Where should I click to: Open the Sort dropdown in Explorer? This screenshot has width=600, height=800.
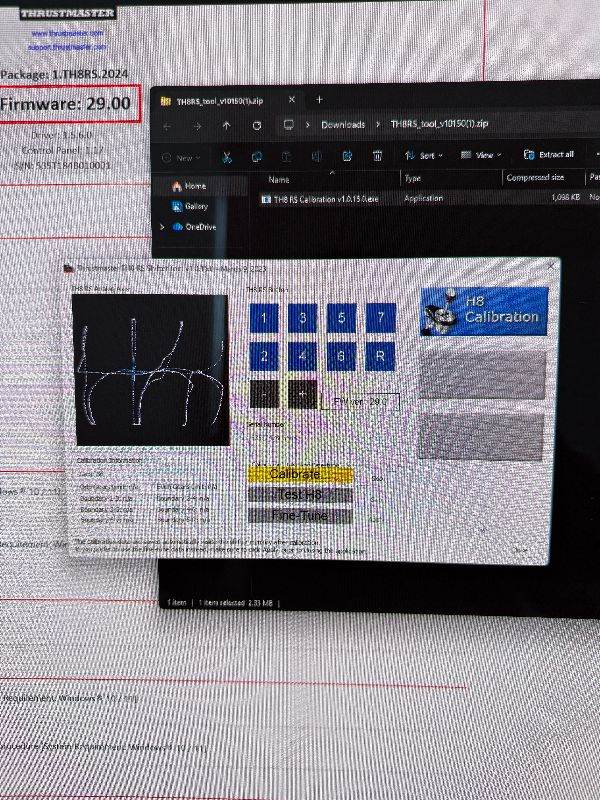point(424,156)
